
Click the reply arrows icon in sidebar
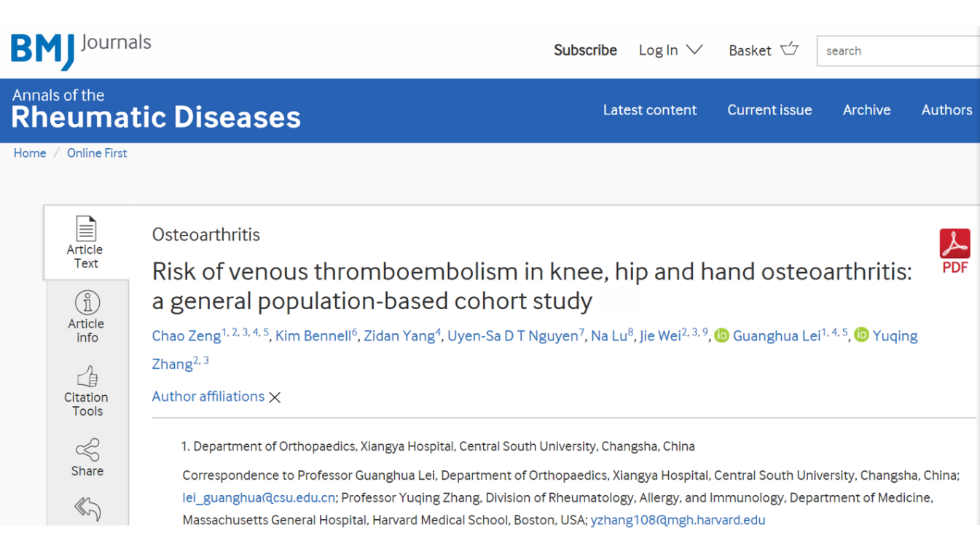[x=87, y=509]
